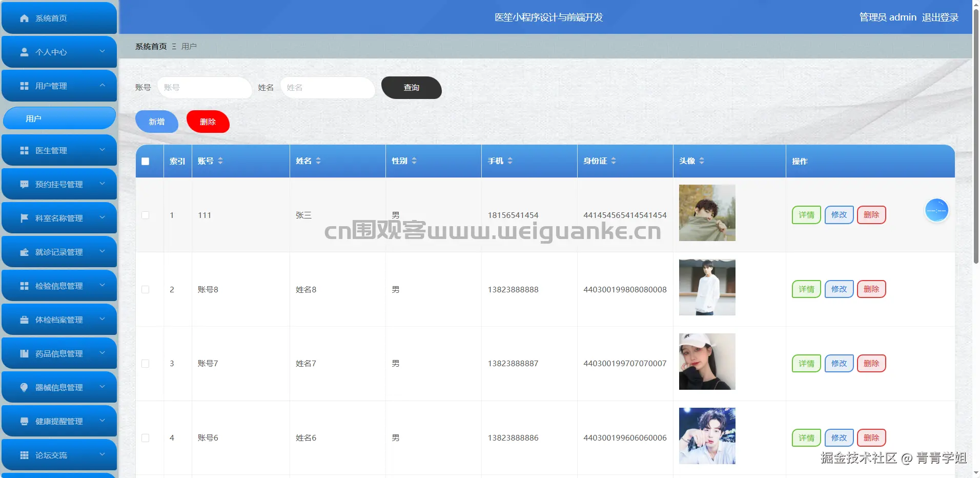The height and width of the screenshot is (478, 980).
Task: Expand the 健康提醒管理 menu chevron
Action: pyautogui.click(x=102, y=421)
